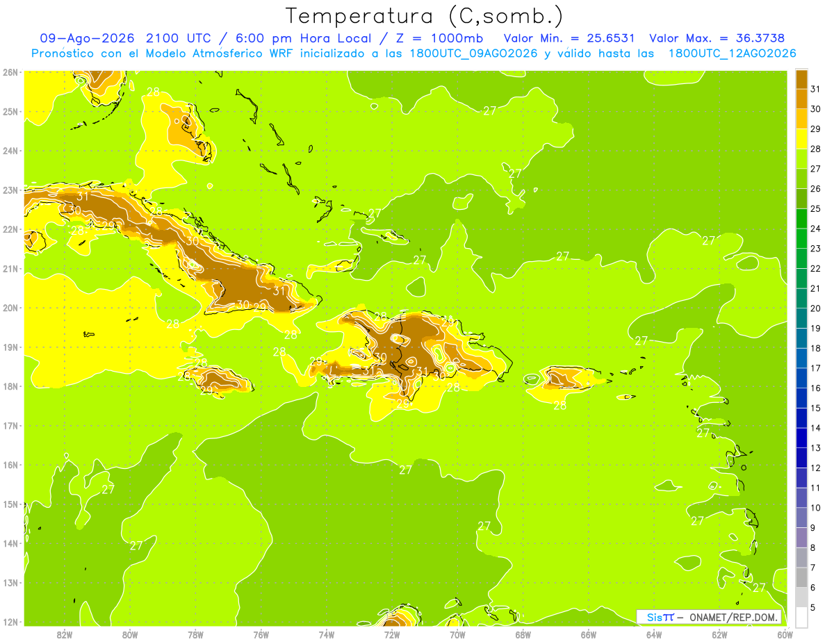
Task: Click the 66W longitude axis label
Action: point(589,634)
